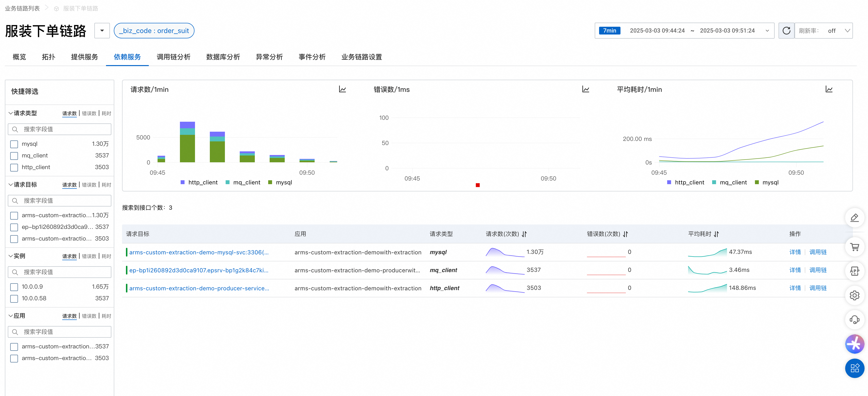868x396 pixels.
Task: Check the ep-bp1i260892d3d0ca9 target checkbox
Action: coord(14,227)
